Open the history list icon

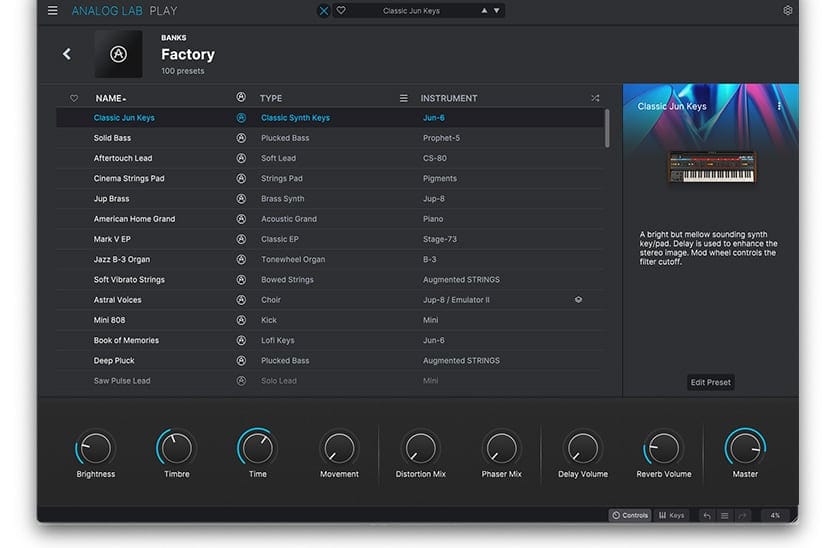[x=724, y=515]
